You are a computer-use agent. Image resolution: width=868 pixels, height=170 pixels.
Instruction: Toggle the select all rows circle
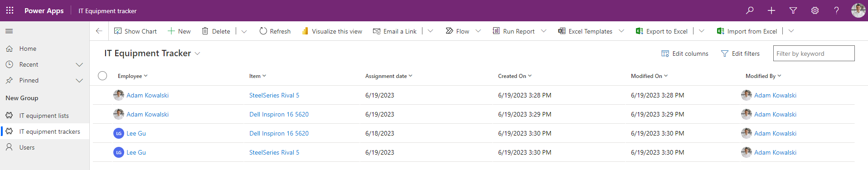[x=102, y=76]
